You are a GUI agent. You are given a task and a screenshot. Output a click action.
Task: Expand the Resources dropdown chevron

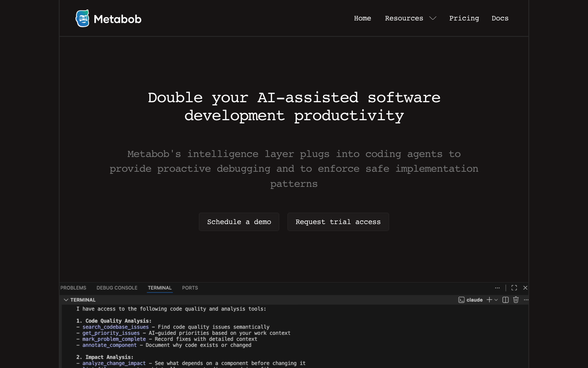point(433,18)
